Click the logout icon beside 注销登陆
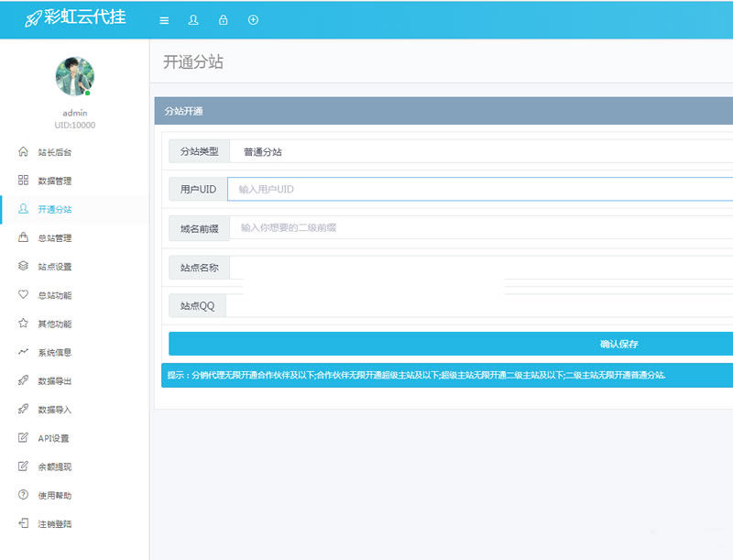 click(23, 523)
